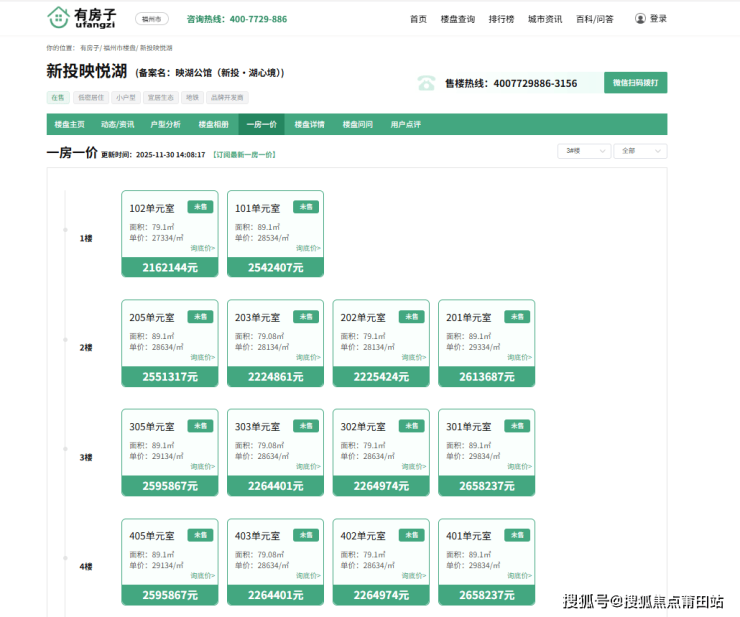This screenshot has width=740, height=617.
Task: Click 福州市楼盘 in the breadcrumb
Action: pyautogui.click(x=120, y=48)
